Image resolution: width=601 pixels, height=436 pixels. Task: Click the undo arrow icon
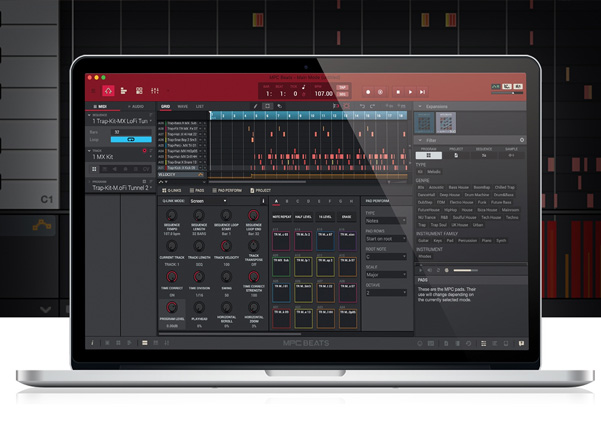362,106
